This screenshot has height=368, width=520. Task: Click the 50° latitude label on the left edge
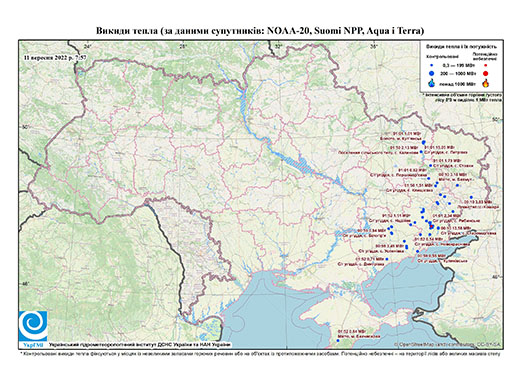(x=26, y=127)
